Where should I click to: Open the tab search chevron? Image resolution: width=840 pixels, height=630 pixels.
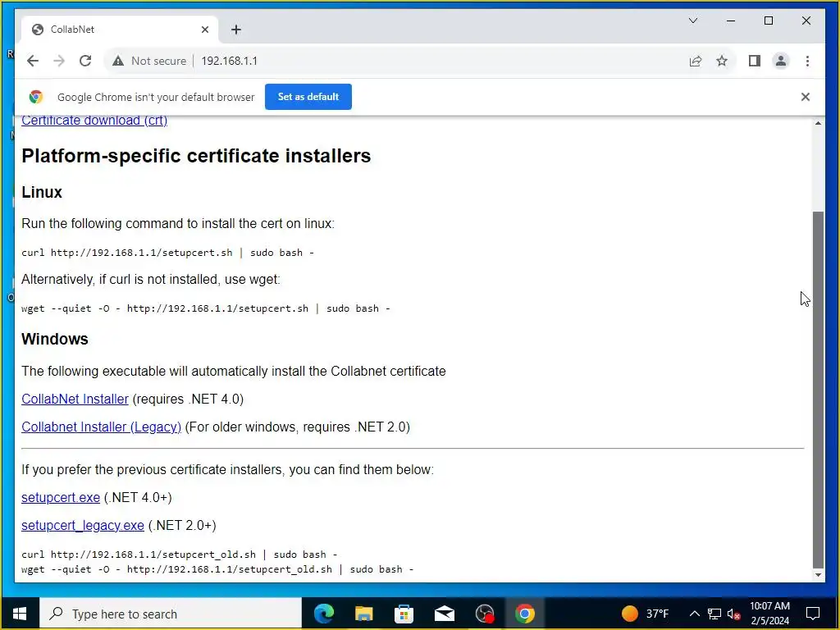point(692,21)
